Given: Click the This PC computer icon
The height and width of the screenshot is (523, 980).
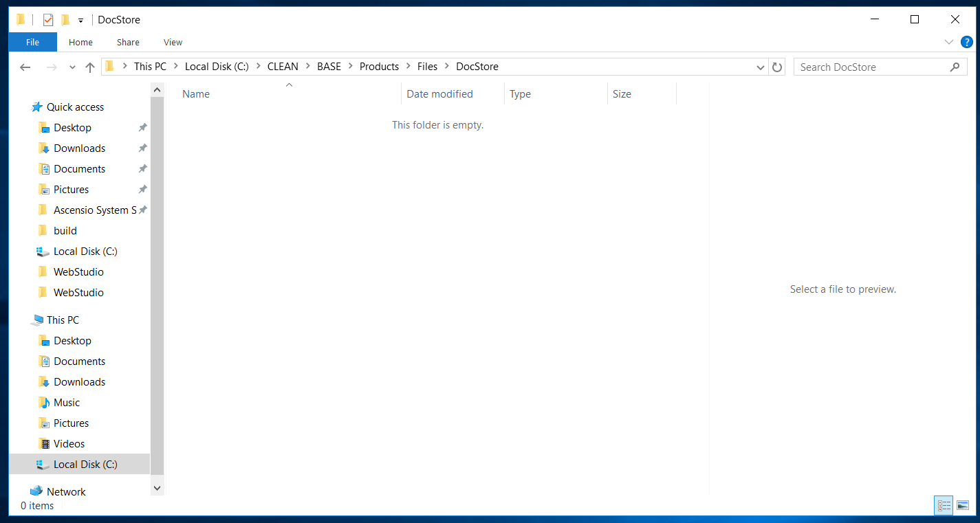Looking at the screenshot, I should pos(36,320).
